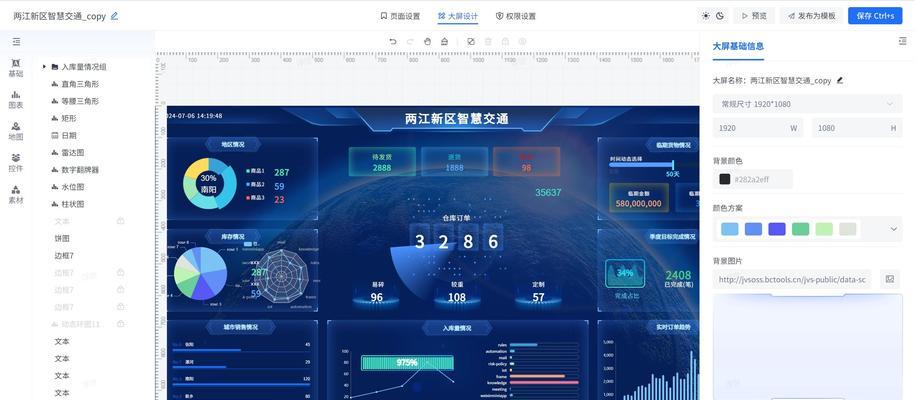Pick the green scheme swatch
915x400 pixels.
click(x=801, y=229)
